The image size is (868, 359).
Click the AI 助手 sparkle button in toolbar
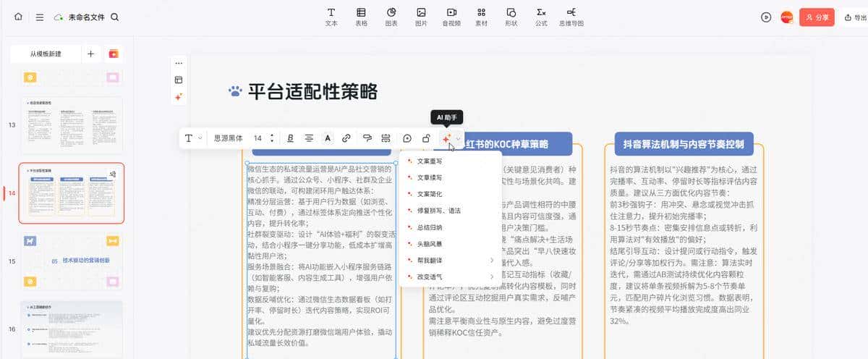pos(447,138)
